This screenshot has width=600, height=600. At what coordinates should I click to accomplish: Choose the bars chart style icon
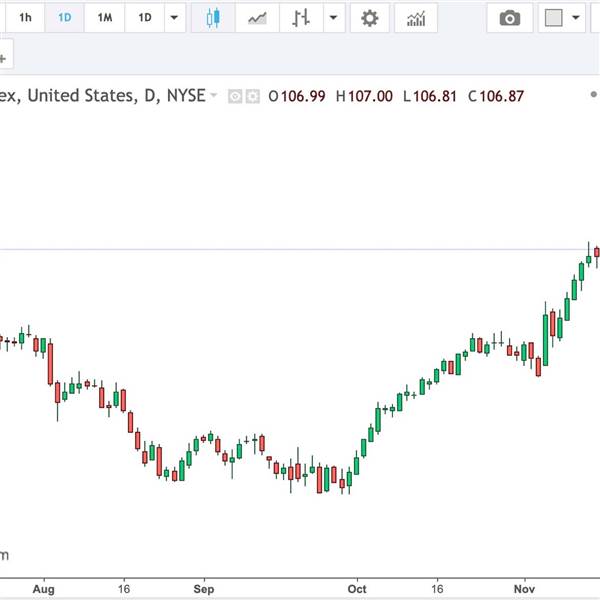tap(301, 18)
